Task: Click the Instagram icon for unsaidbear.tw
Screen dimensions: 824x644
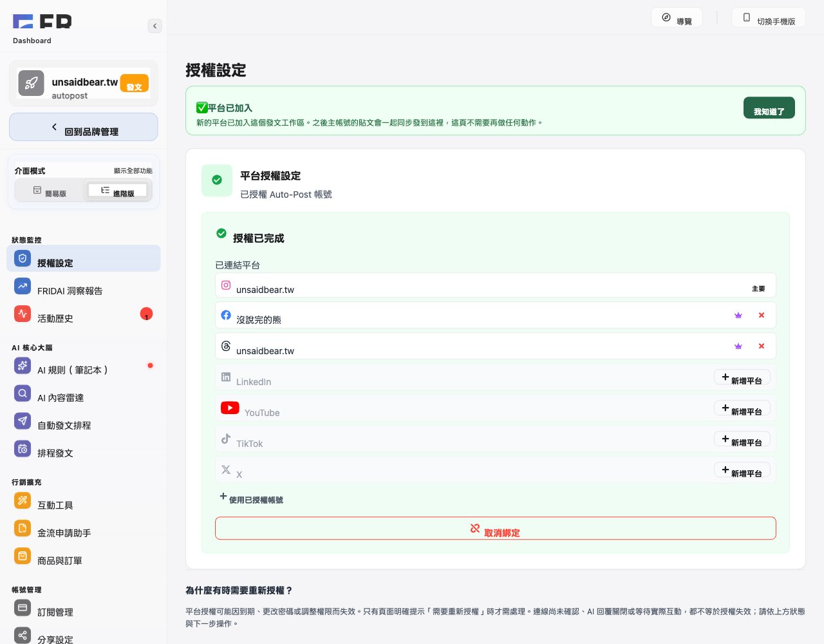Action: [x=226, y=285]
